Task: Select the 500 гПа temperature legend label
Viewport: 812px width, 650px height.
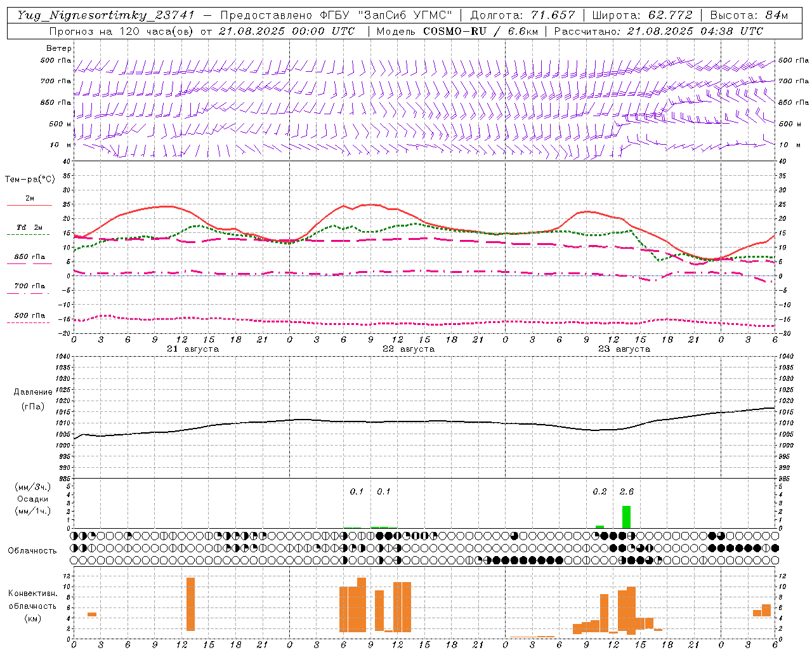Action: tap(30, 315)
